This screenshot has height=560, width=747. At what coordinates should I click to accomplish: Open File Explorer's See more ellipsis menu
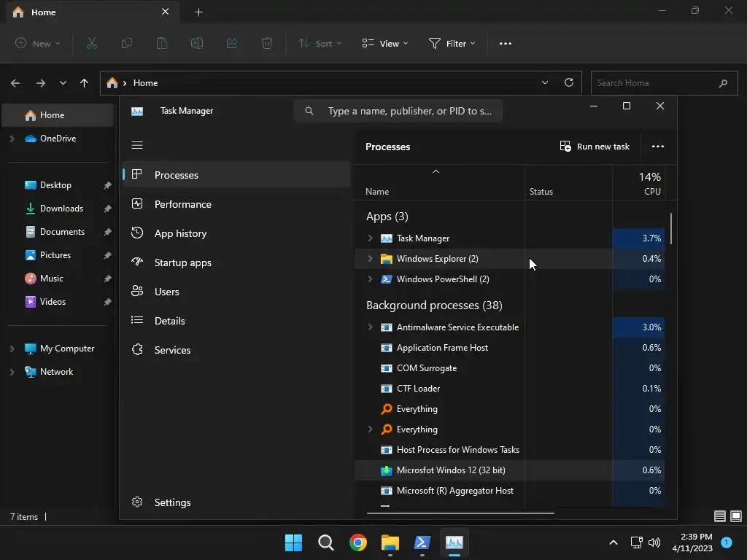(506, 43)
